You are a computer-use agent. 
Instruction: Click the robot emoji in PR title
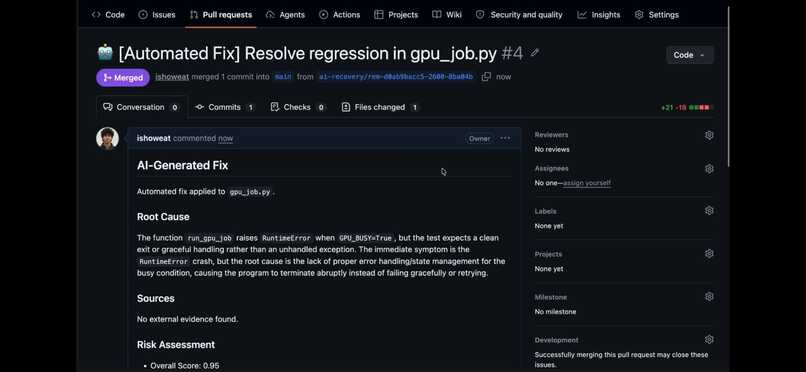click(105, 52)
